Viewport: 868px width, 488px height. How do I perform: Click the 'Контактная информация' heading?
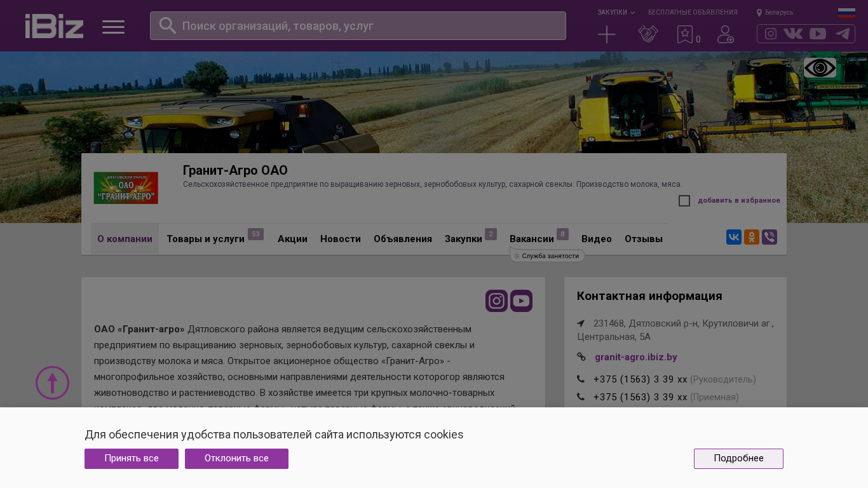click(649, 296)
